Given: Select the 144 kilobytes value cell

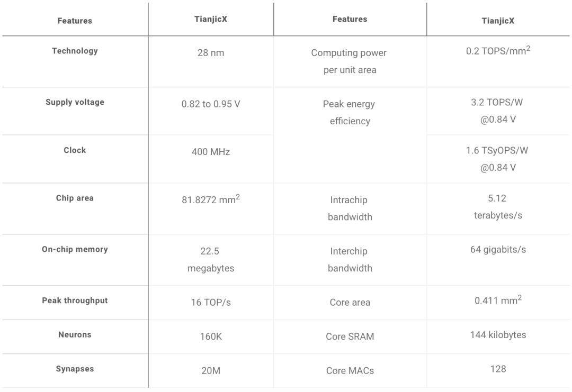Looking at the screenshot, I should pyautogui.click(x=497, y=335).
